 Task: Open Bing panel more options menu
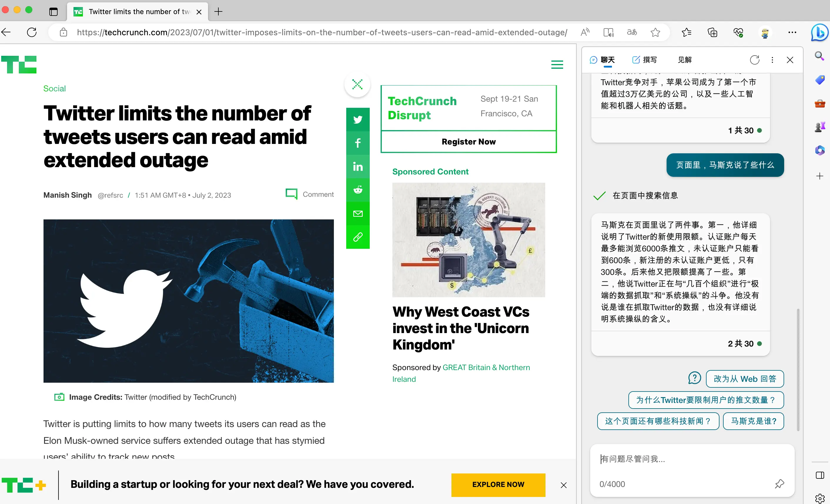(x=772, y=60)
